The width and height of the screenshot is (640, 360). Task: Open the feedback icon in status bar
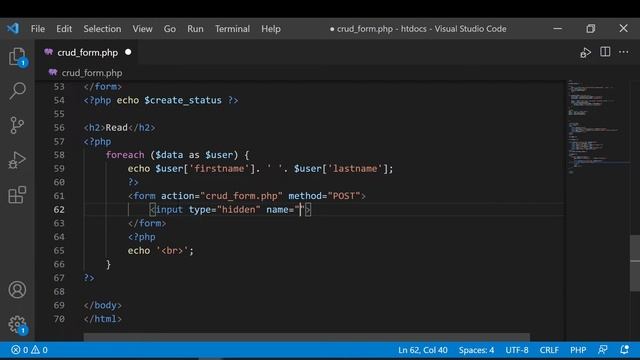tap(602, 350)
